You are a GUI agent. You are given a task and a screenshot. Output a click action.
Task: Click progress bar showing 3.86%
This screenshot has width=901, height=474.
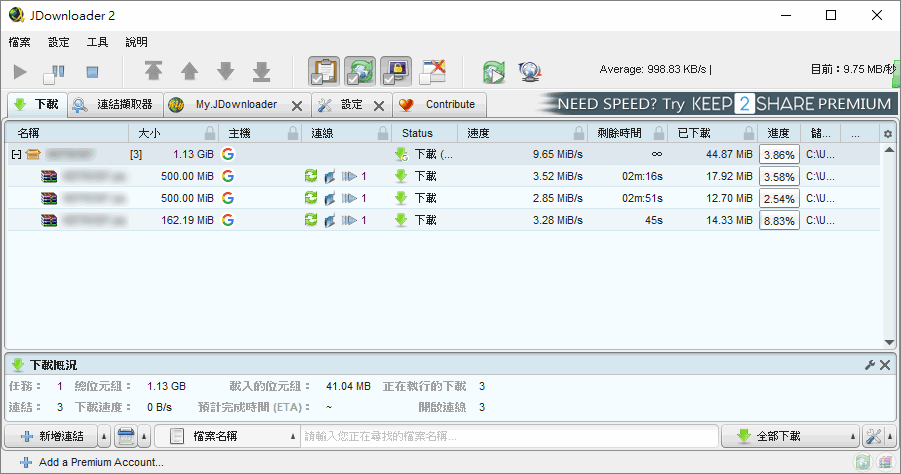tap(779, 155)
